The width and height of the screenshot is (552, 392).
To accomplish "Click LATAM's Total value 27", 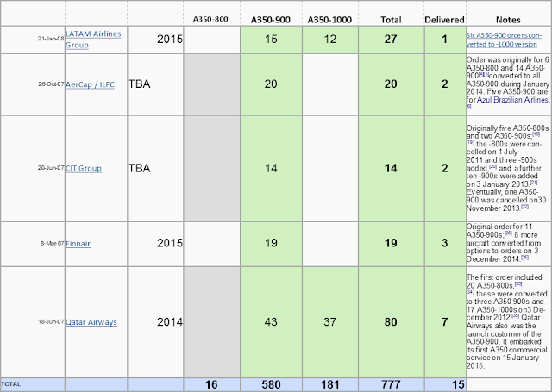I will tap(391, 40).
